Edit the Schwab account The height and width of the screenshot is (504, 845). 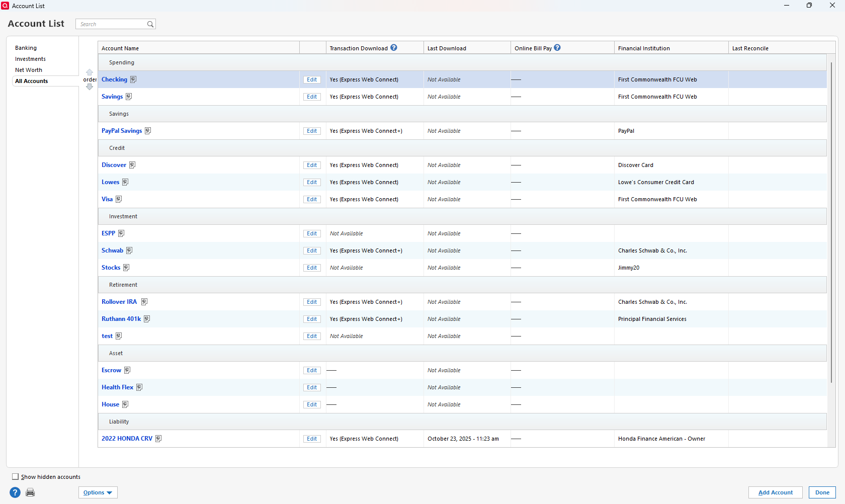[x=312, y=250]
